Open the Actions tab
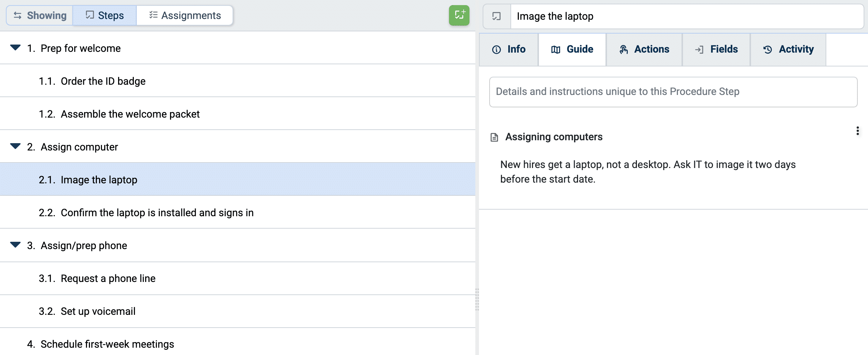The width and height of the screenshot is (868, 355). coord(644,50)
